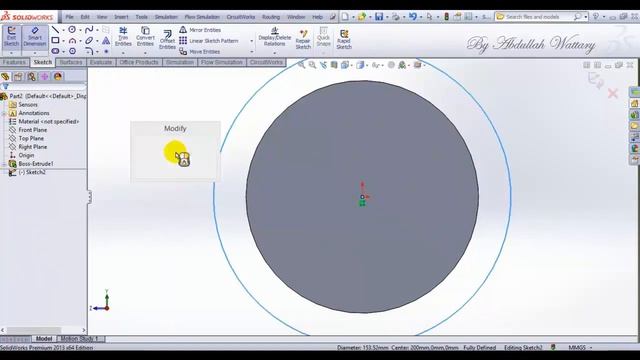Image resolution: width=640 pixels, height=360 pixels.
Task: Open dropdown under Display/Delete Relations
Action: (x=274, y=53)
